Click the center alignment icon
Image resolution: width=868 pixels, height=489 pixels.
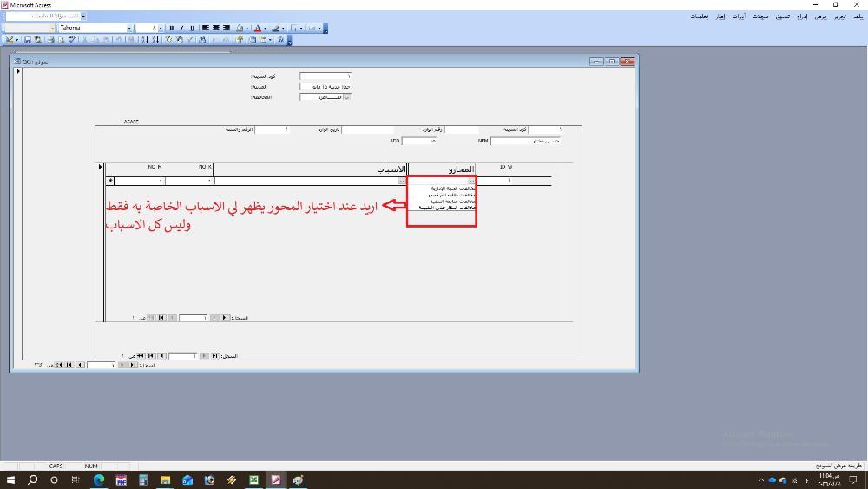coord(216,28)
